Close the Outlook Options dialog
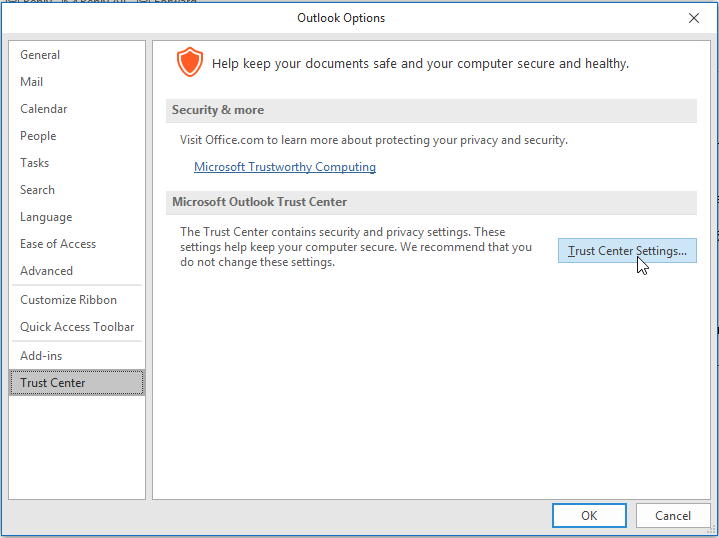This screenshot has height=538, width=719. 694,18
